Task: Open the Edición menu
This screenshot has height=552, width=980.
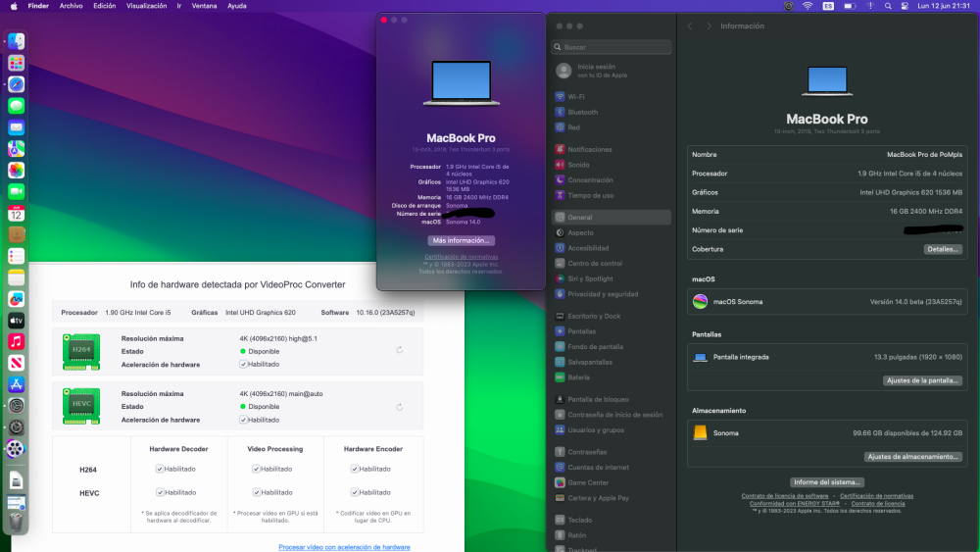Action: 105,6
